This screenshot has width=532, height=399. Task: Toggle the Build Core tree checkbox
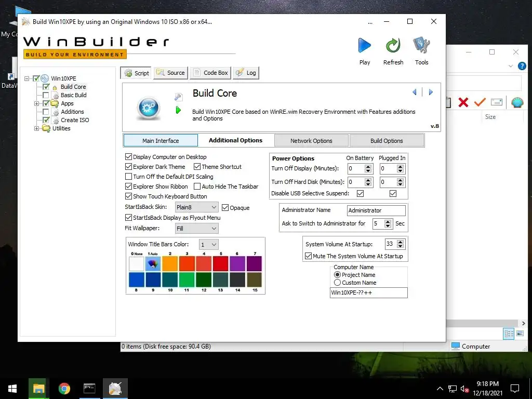coord(46,87)
